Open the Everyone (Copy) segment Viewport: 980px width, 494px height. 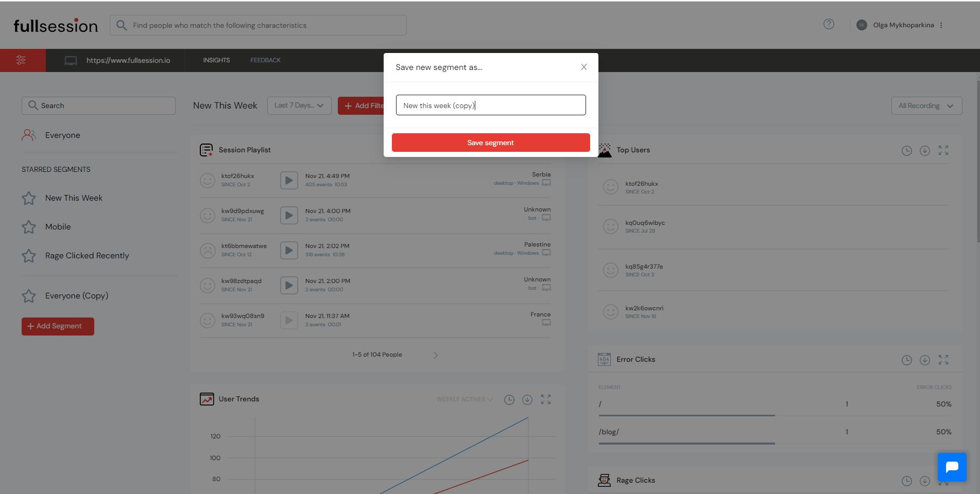tap(77, 296)
